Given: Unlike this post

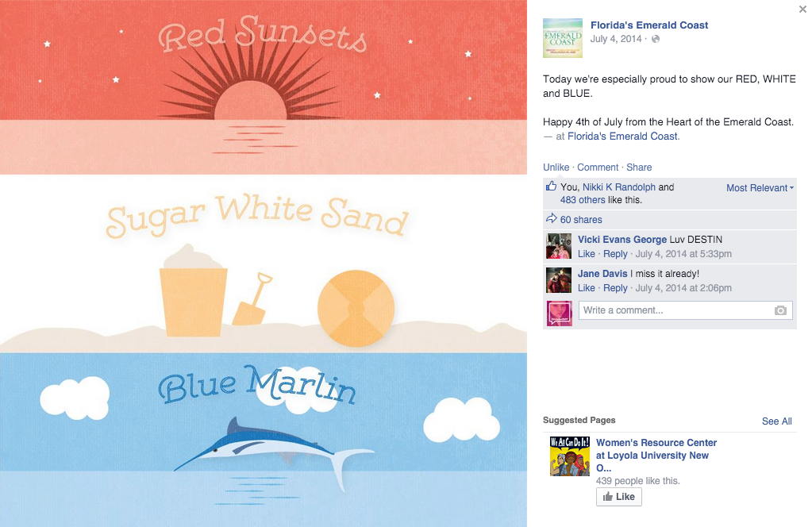Looking at the screenshot, I should coord(556,167).
